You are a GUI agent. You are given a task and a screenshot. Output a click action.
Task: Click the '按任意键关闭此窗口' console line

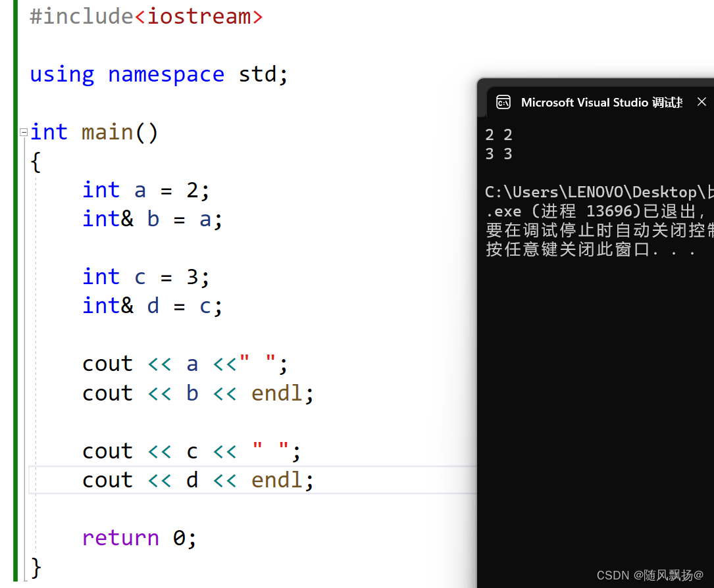click(x=590, y=249)
